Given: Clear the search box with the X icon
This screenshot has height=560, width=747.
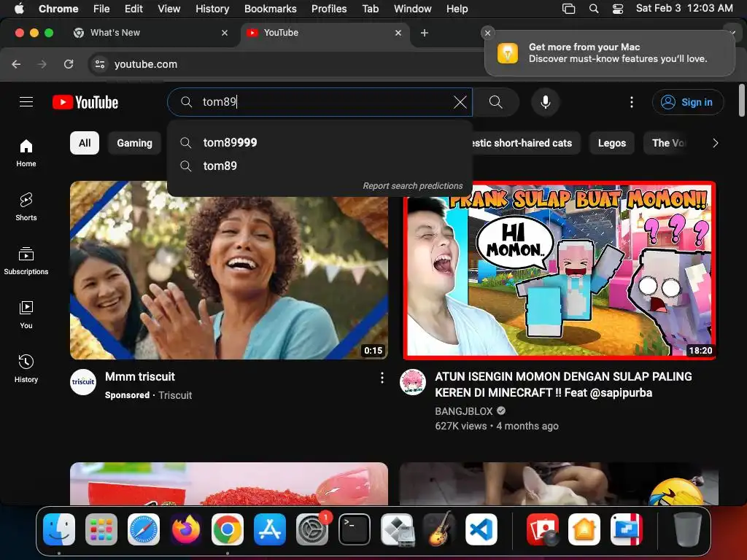Looking at the screenshot, I should coord(460,102).
